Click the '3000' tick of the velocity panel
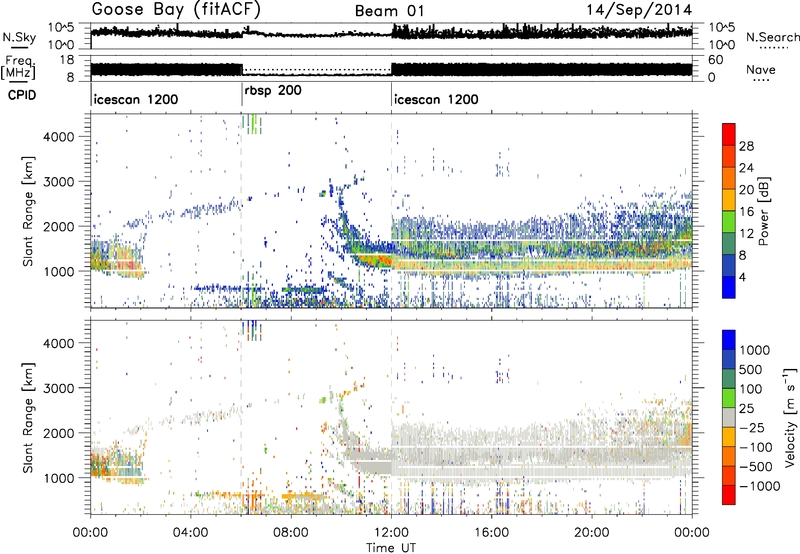 59,388
